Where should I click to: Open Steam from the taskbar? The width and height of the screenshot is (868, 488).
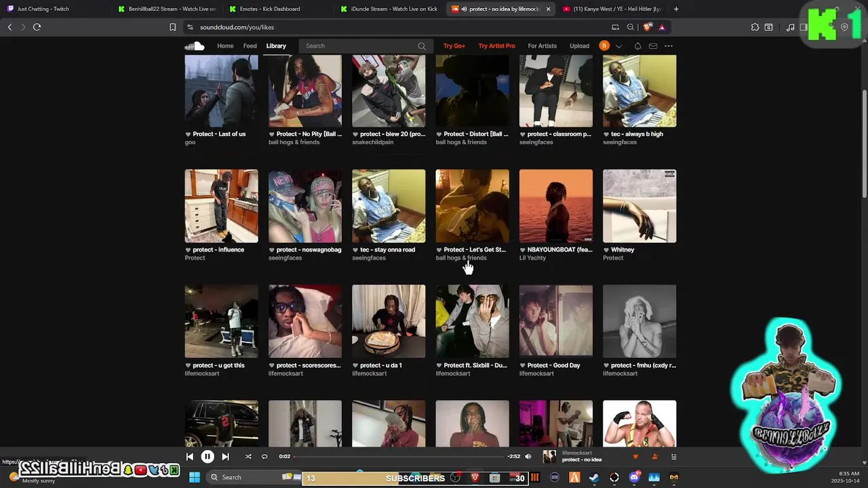pos(593,477)
